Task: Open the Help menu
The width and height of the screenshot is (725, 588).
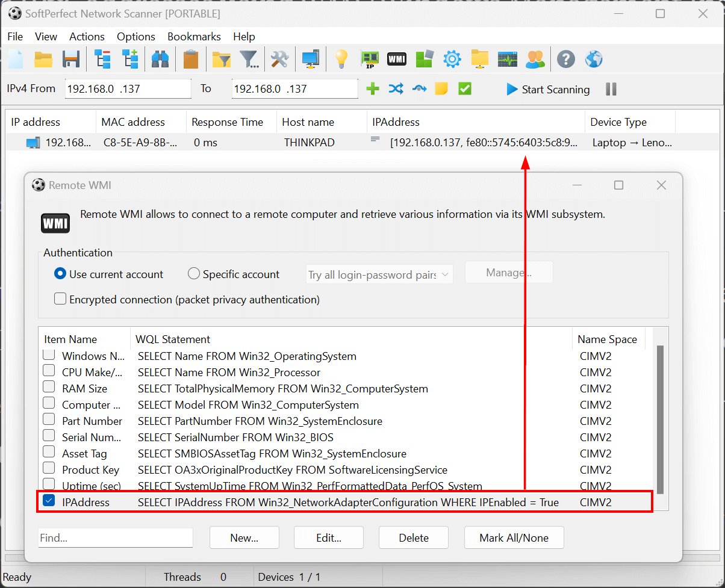Action: pyautogui.click(x=244, y=37)
